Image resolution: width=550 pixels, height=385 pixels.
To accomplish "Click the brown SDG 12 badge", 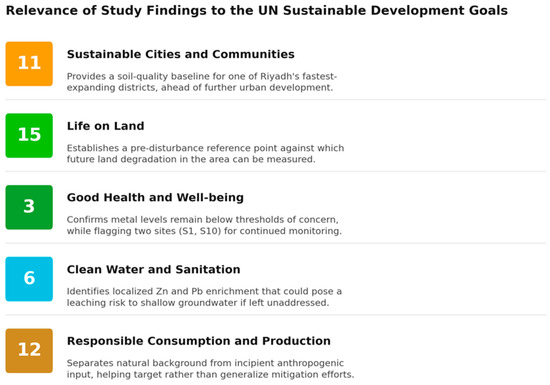I will (x=29, y=351).
